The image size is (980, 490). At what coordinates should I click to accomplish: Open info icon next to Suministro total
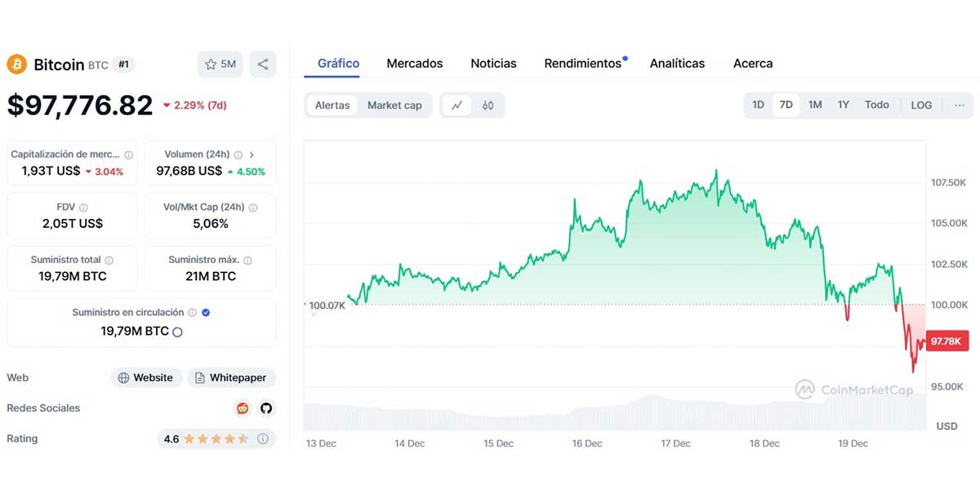click(109, 261)
